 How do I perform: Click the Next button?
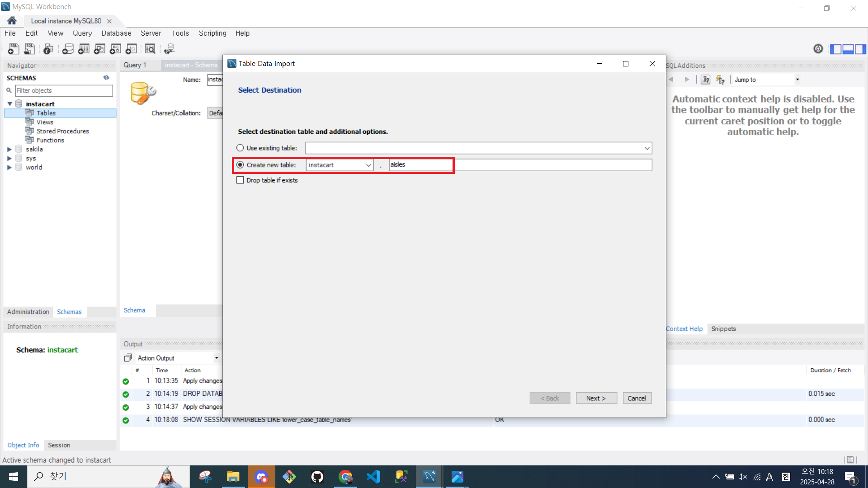pyautogui.click(x=596, y=398)
